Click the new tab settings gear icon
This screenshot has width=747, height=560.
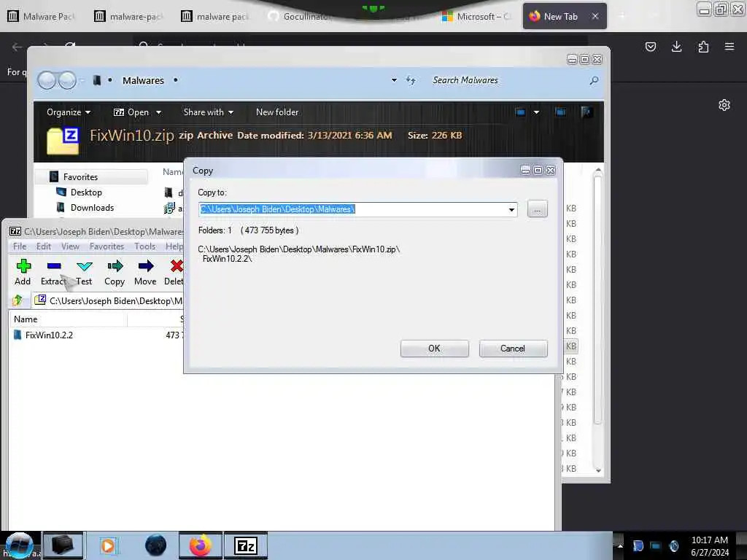pyautogui.click(x=724, y=105)
